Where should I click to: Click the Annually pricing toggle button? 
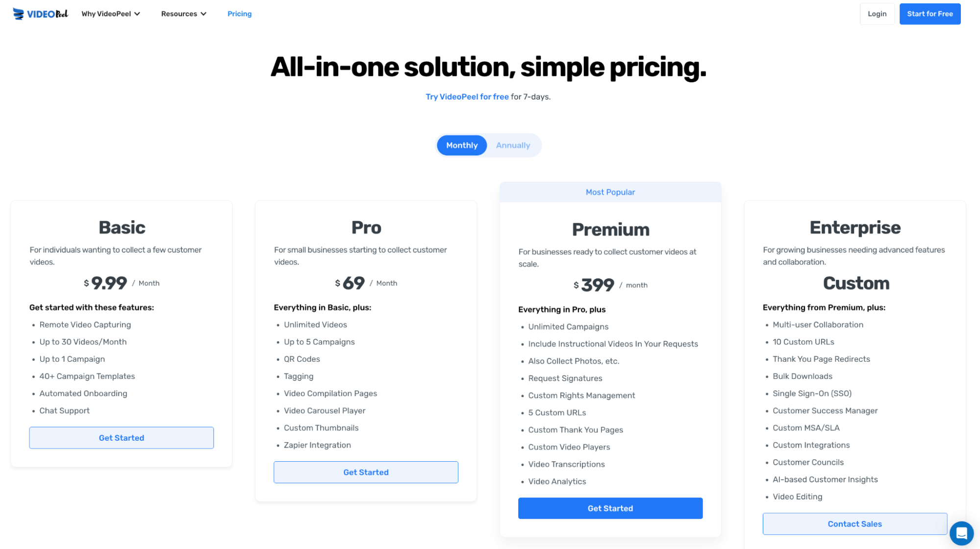(x=512, y=145)
